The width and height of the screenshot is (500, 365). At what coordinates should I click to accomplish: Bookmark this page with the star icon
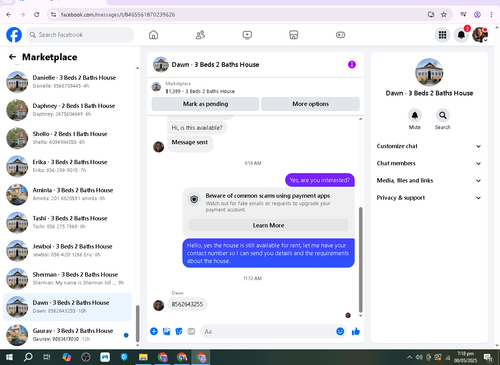coord(444,14)
